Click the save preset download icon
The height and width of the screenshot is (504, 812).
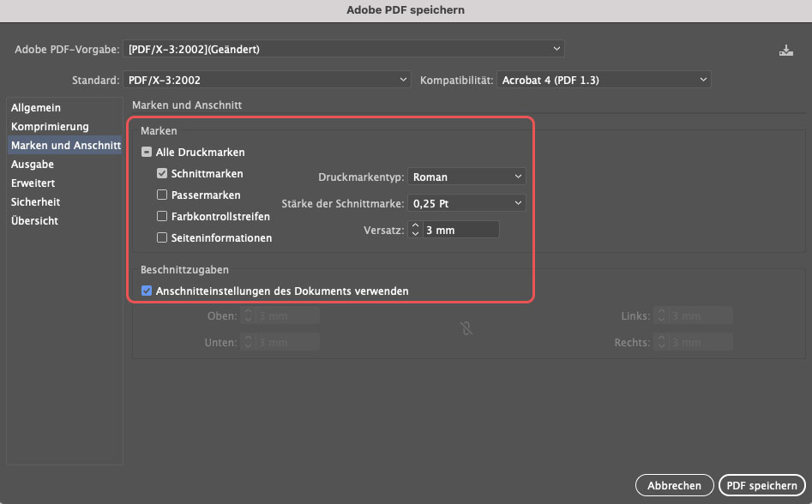[x=785, y=51]
